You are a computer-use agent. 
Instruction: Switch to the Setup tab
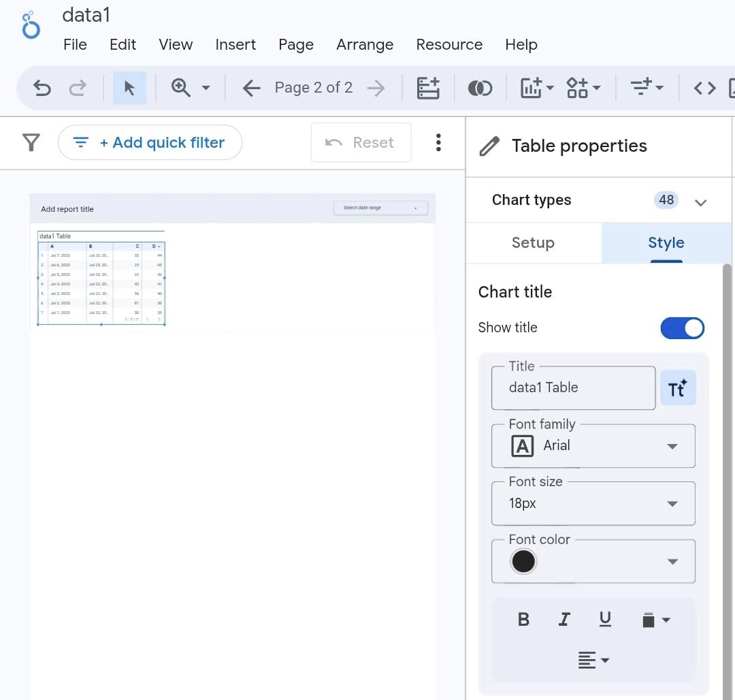pos(533,243)
